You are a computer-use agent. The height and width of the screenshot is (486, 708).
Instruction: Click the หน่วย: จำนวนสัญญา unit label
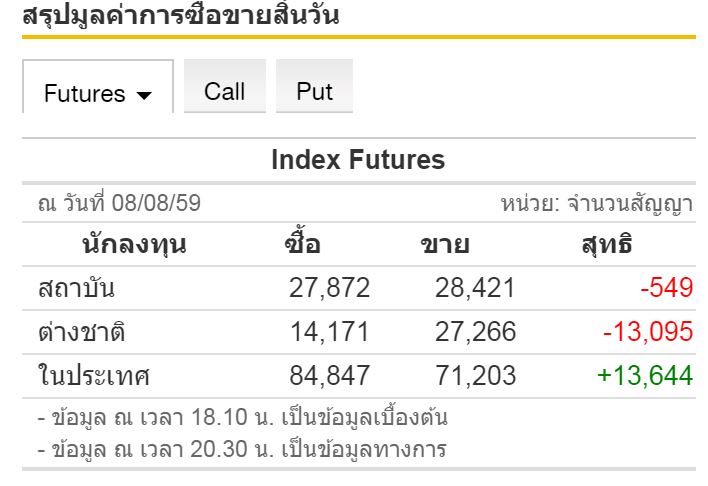click(596, 204)
